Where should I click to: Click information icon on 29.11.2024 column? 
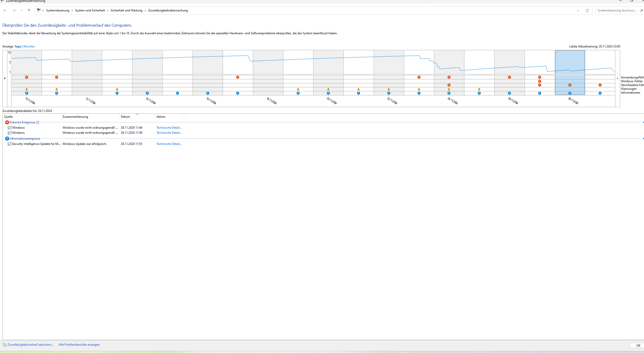pyautogui.click(x=600, y=93)
